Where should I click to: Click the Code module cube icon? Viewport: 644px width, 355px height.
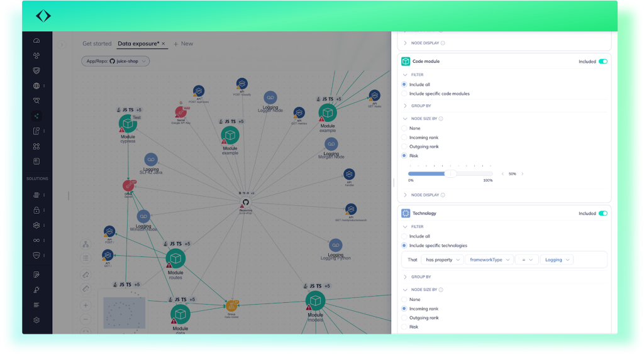[406, 62]
